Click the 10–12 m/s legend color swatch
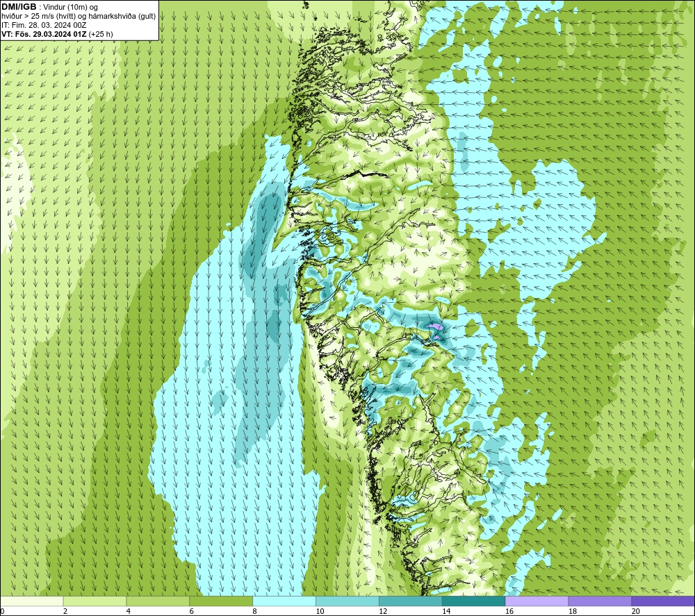The height and width of the screenshot is (616, 695). point(347,601)
